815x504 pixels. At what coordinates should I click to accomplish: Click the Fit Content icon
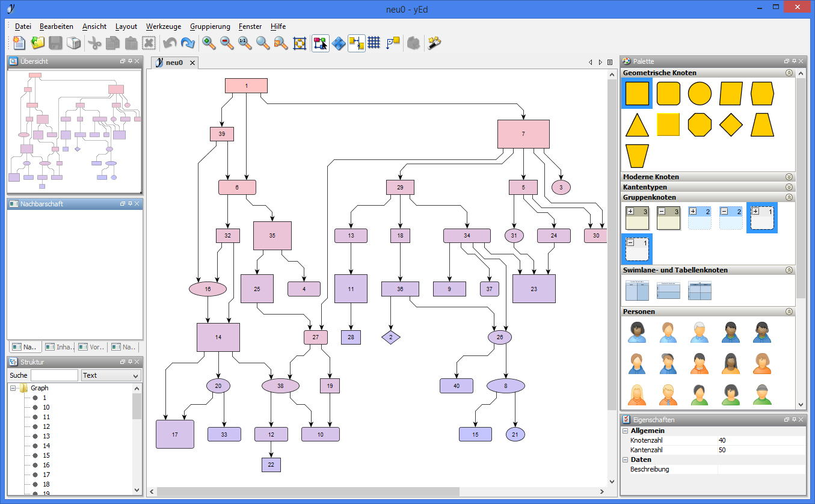pos(299,43)
